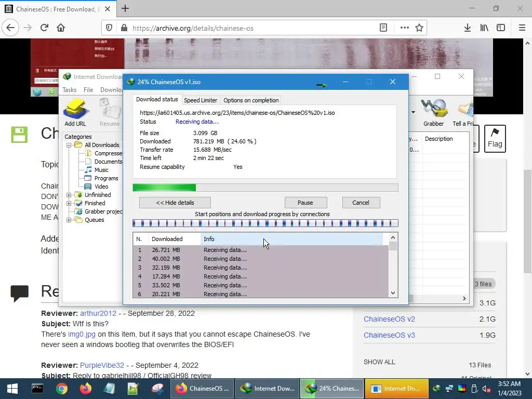Pause the ChaineseOS download
The height and width of the screenshot is (399, 532).
(305, 203)
